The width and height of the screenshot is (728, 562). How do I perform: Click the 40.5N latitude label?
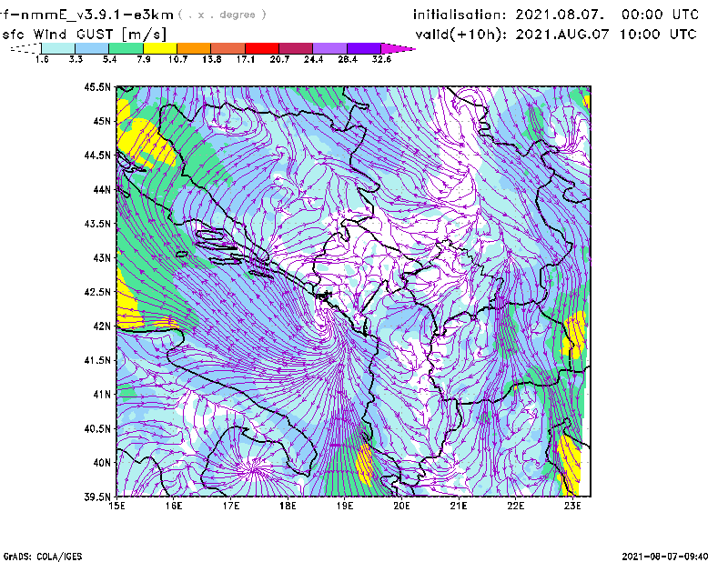[x=97, y=428]
